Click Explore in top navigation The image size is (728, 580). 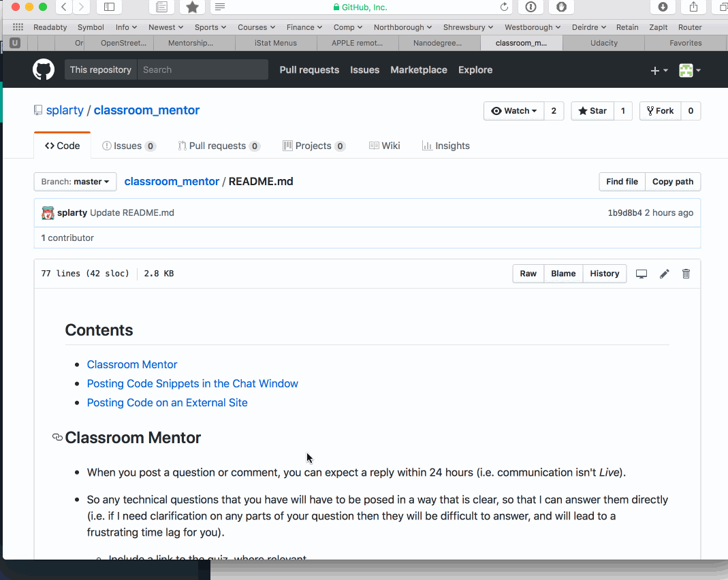point(475,70)
